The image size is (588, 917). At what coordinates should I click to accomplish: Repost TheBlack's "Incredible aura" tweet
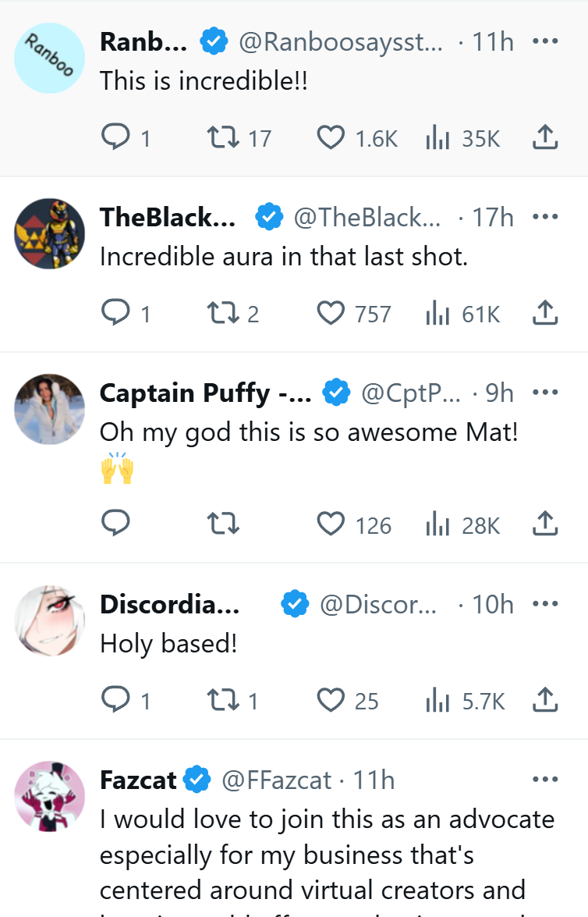pyautogui.click(x=224, y=314)
